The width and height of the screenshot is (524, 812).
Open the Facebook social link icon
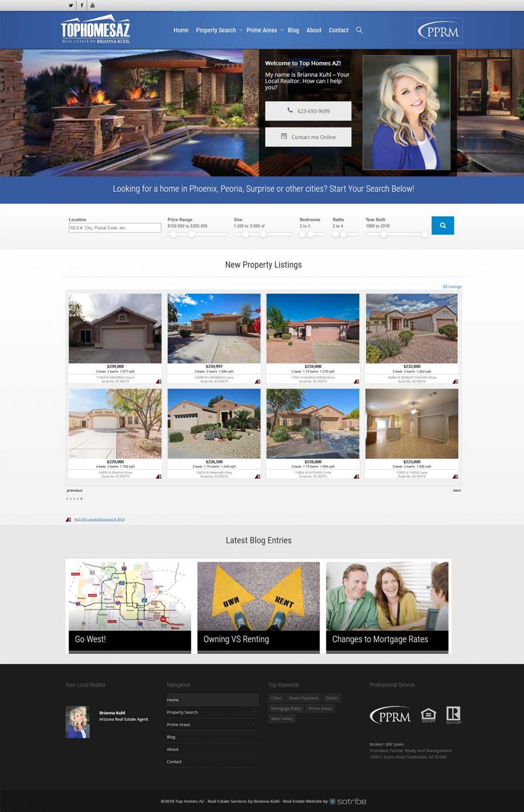point(82,6)
